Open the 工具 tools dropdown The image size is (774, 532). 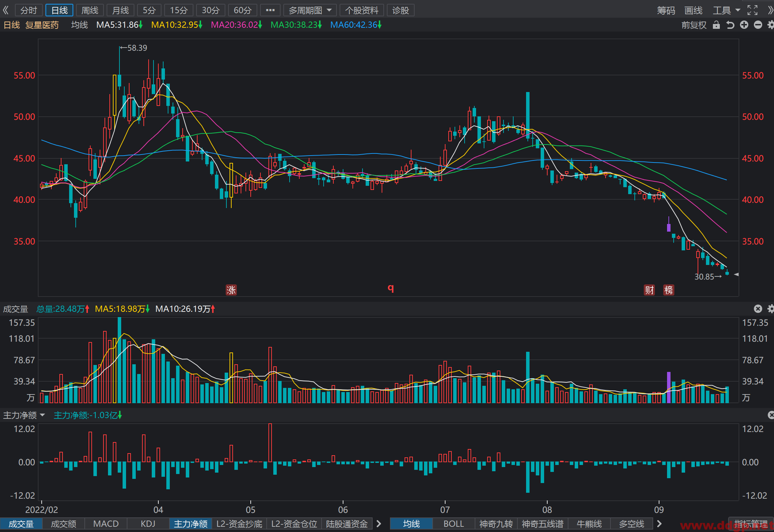pyautogui.click(x=726, y=10)
